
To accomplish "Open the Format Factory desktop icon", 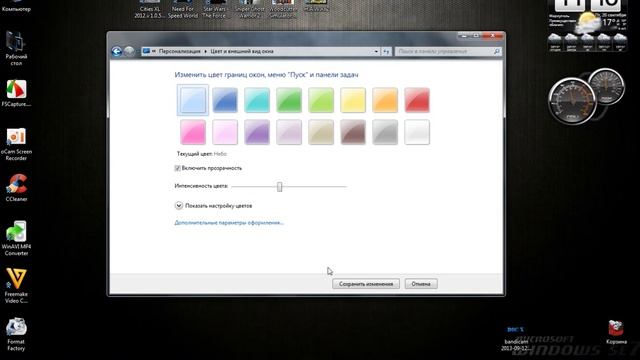I will pos(16,334).
